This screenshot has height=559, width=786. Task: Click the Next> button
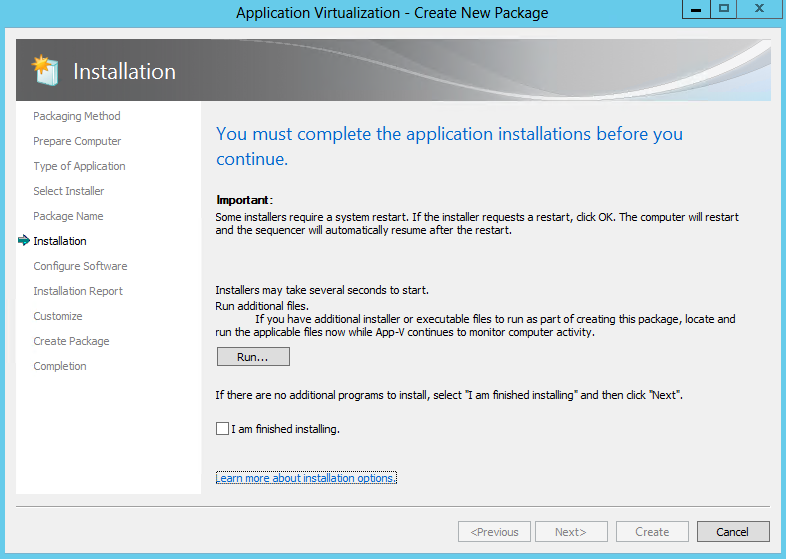click(571, 532)
